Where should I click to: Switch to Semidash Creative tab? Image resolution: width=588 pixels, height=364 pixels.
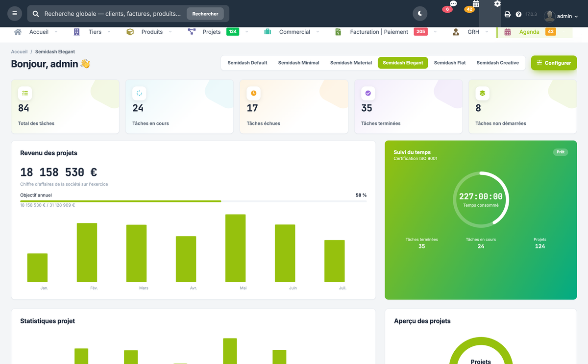(x=498, y=63)
